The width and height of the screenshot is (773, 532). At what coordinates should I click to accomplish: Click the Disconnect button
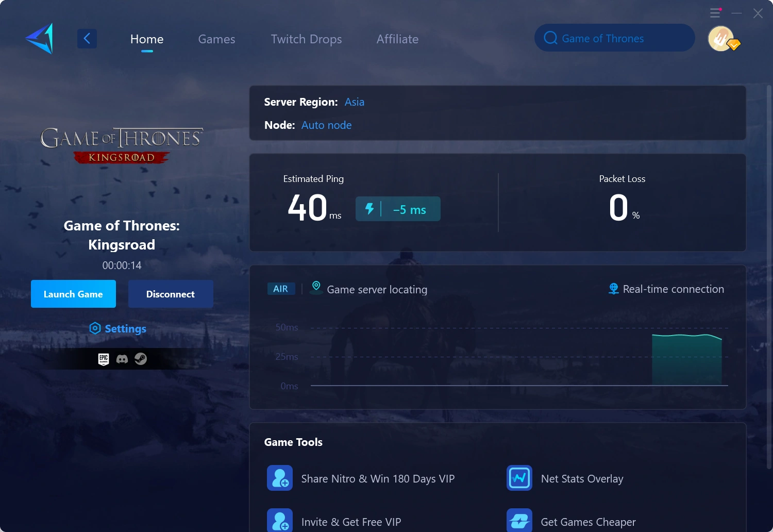pos(171,294)
